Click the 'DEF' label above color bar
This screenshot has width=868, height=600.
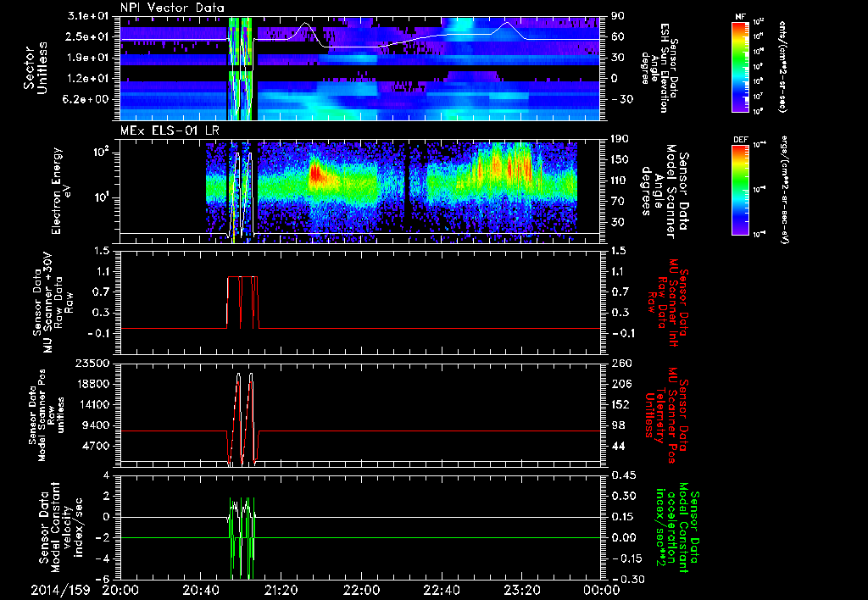click(741, 140)
